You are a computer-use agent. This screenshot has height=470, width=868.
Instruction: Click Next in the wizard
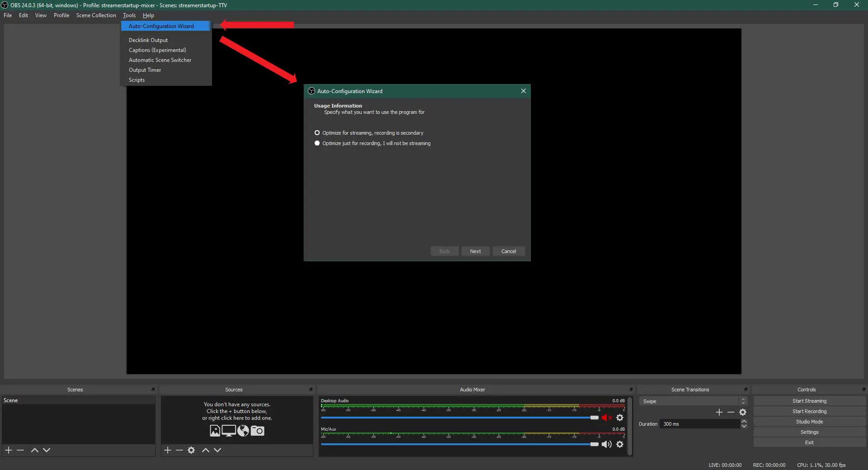475,251
